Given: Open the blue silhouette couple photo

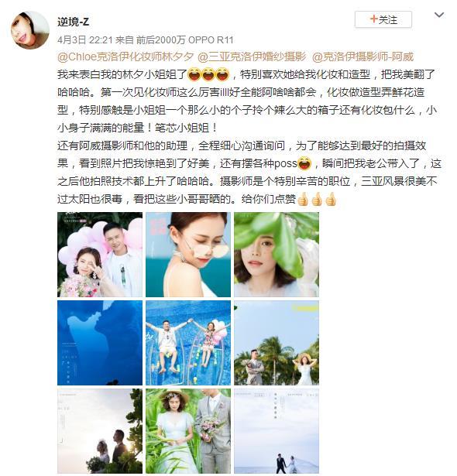Looking at the screenshot, I should pyautogui.click(x=100, y=343).
